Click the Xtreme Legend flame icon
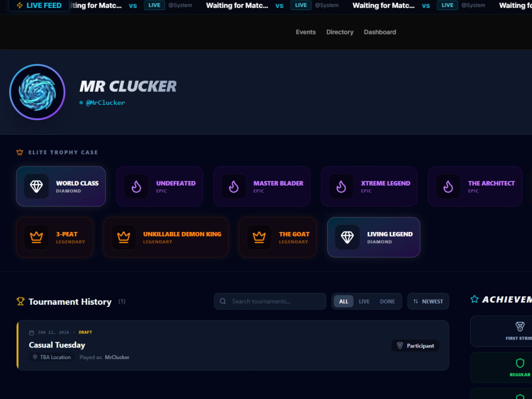This screenshot has width=532, height=399. tap(342, 186)
